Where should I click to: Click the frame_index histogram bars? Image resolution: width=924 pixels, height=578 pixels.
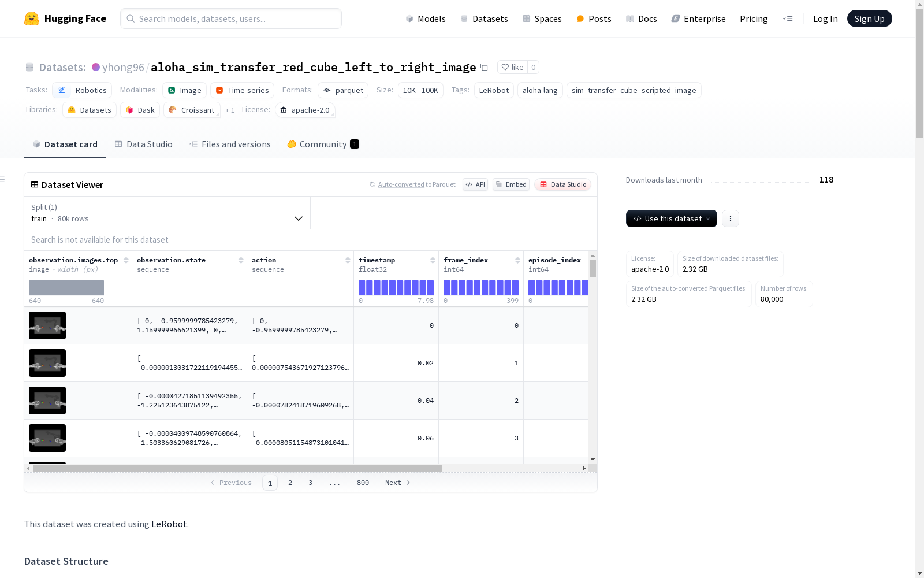click(x=481, y=287)
